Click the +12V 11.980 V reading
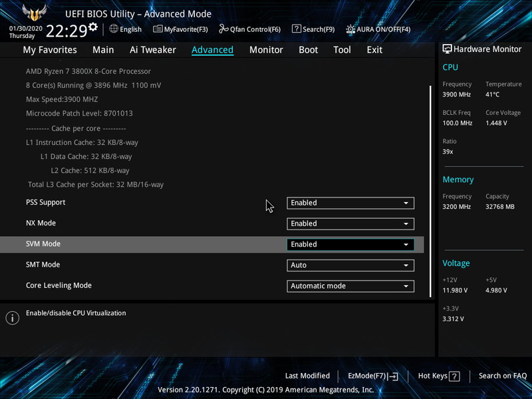This screenshot has width=532, height=399. (x=455, y=290)
